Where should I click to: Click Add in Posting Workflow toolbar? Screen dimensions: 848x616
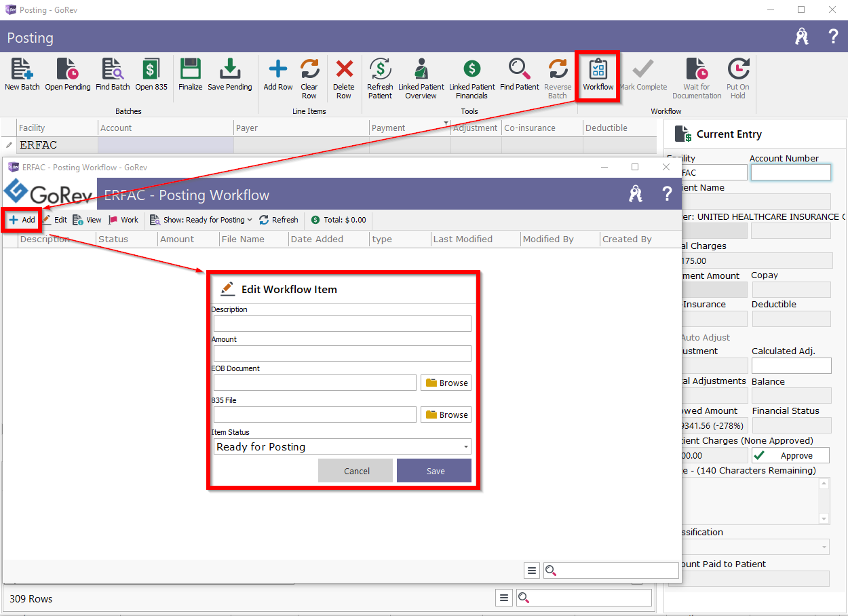22,220
